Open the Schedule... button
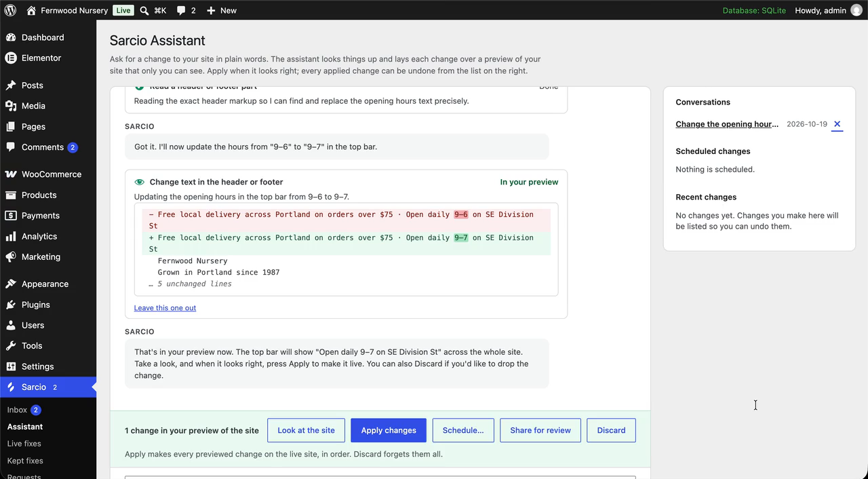 click(x=463, y=430)
